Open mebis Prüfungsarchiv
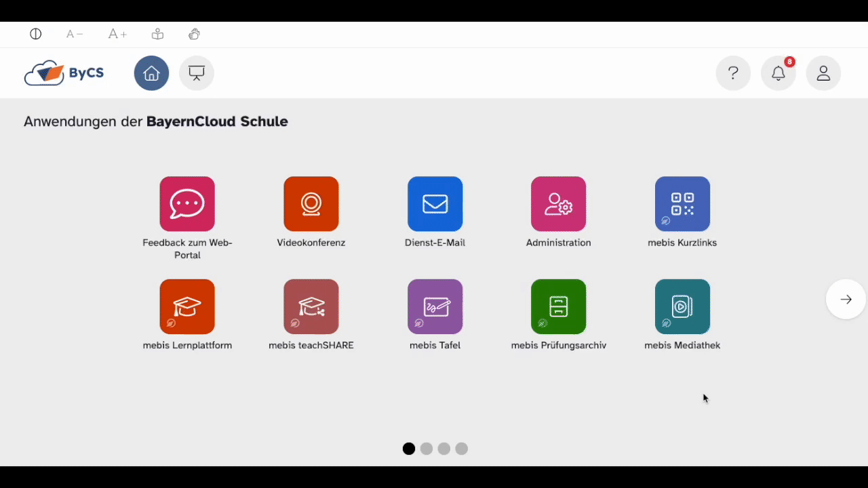868x488 pixels. coord(558,307)
